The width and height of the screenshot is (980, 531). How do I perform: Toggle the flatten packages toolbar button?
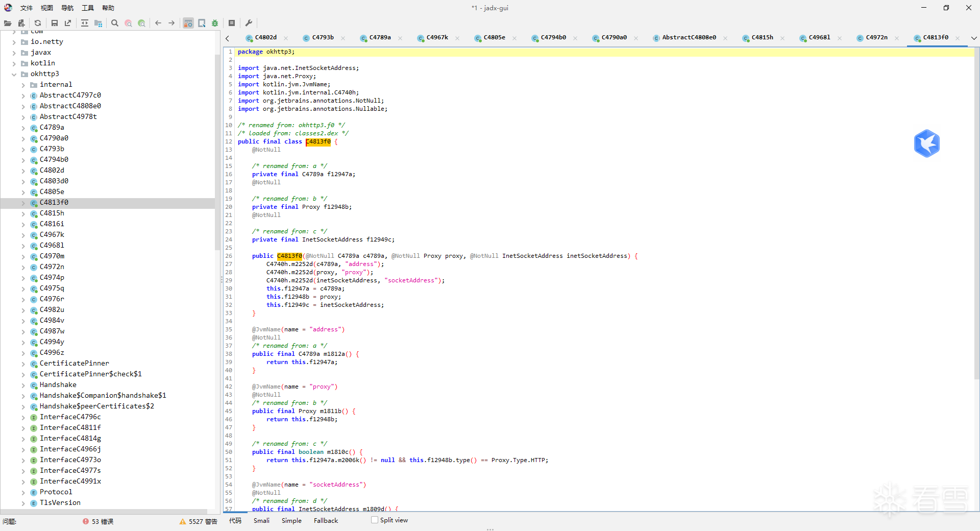98,23
